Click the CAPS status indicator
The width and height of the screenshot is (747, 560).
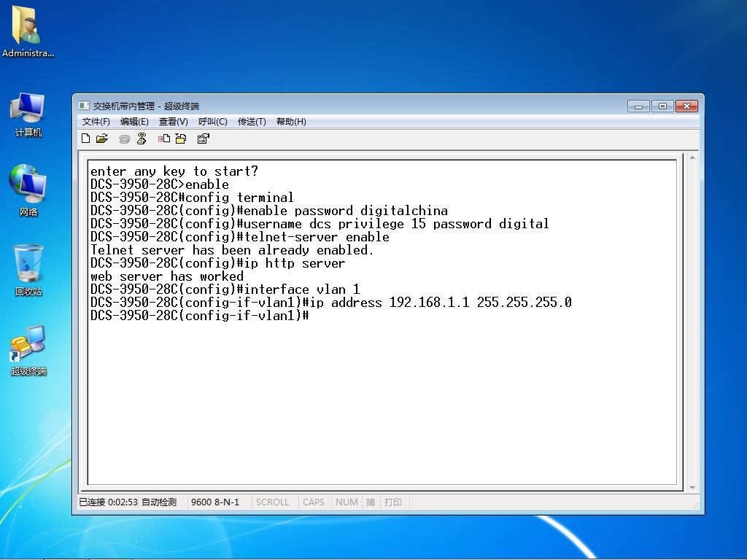tap(314, 502)
